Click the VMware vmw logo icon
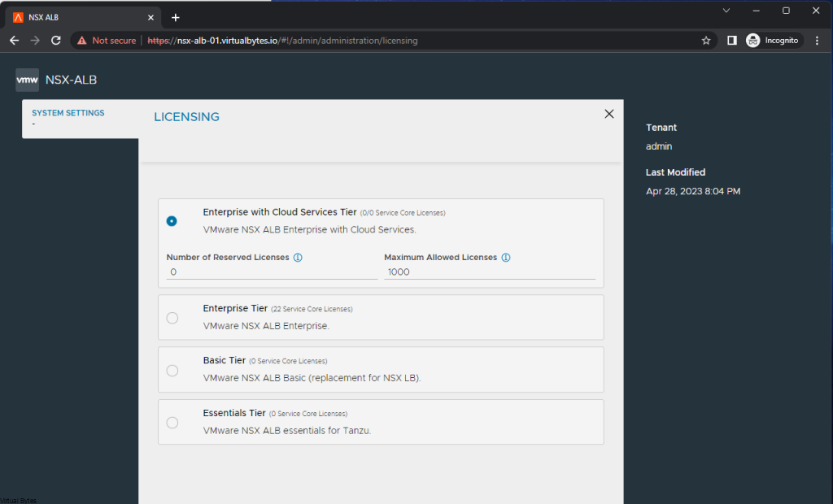 (27, 80)
